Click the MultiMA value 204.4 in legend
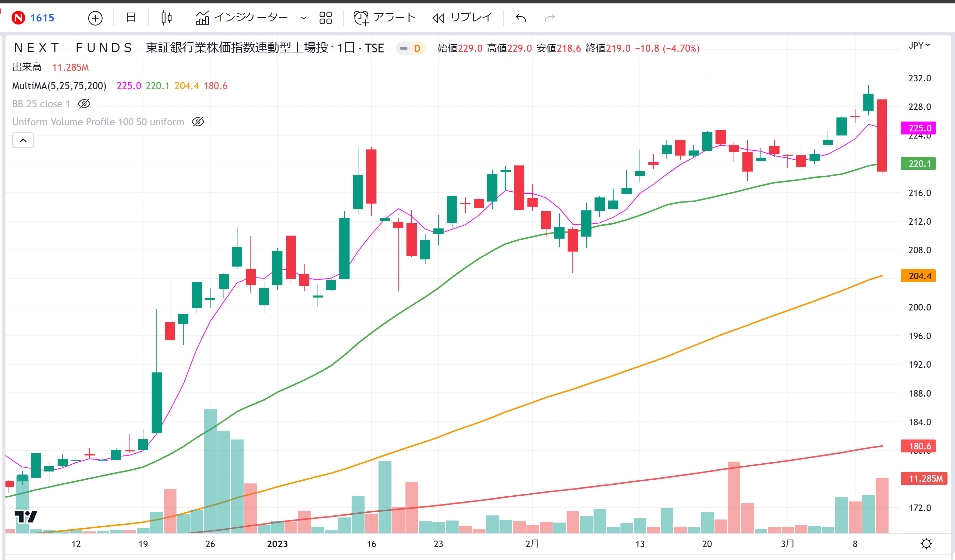The height and width of the screenshot is (560, 955). (186, 86)
